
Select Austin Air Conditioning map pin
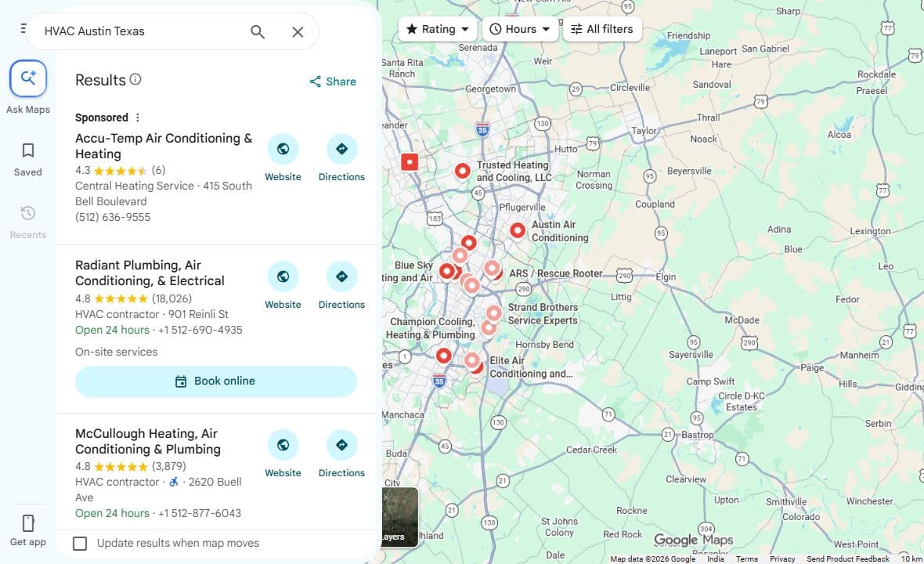pyautogui.click(x=518, y=231)
